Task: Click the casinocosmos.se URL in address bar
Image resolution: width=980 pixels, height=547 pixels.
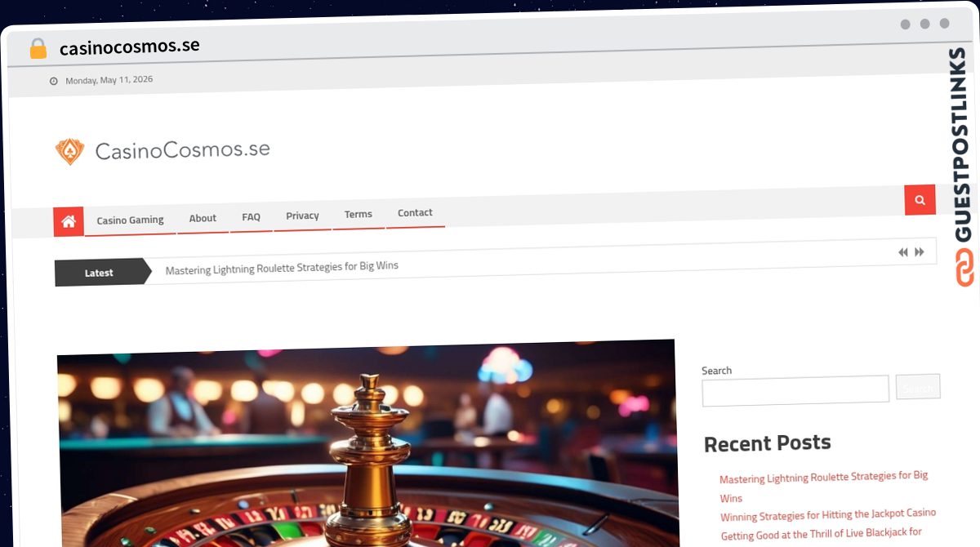Action: (130, 47)
